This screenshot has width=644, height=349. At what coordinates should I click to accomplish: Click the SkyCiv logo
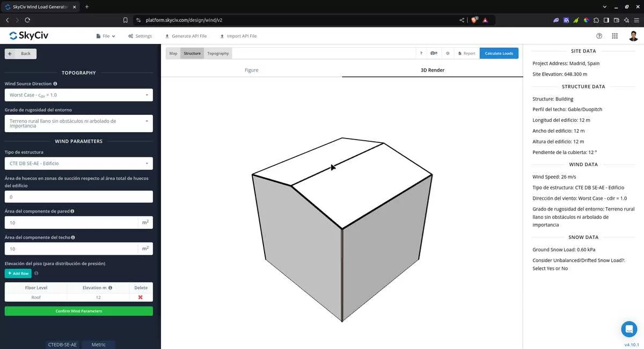[28, 36]
